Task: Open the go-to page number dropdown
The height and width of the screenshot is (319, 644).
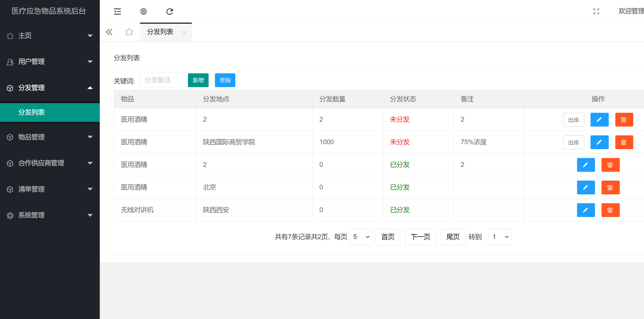Action: click(499, 237)
